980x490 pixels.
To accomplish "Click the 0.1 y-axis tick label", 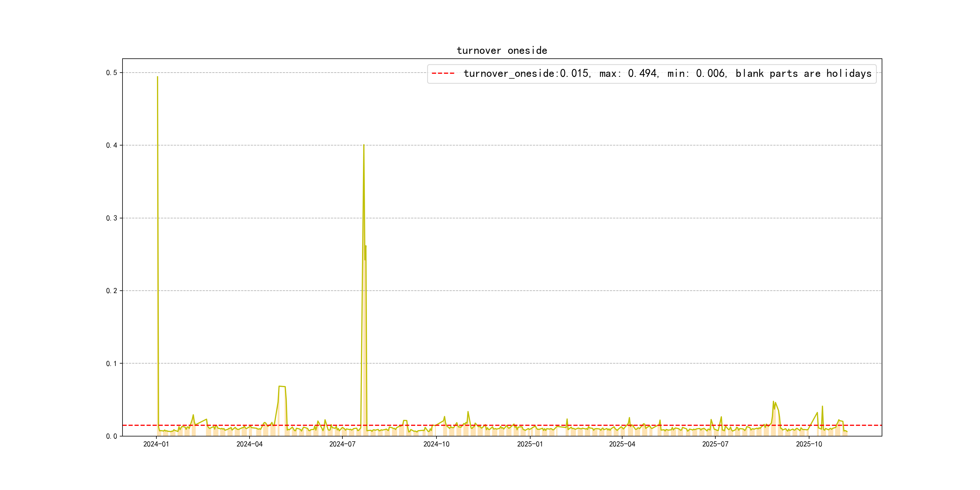I will [112, 363].
